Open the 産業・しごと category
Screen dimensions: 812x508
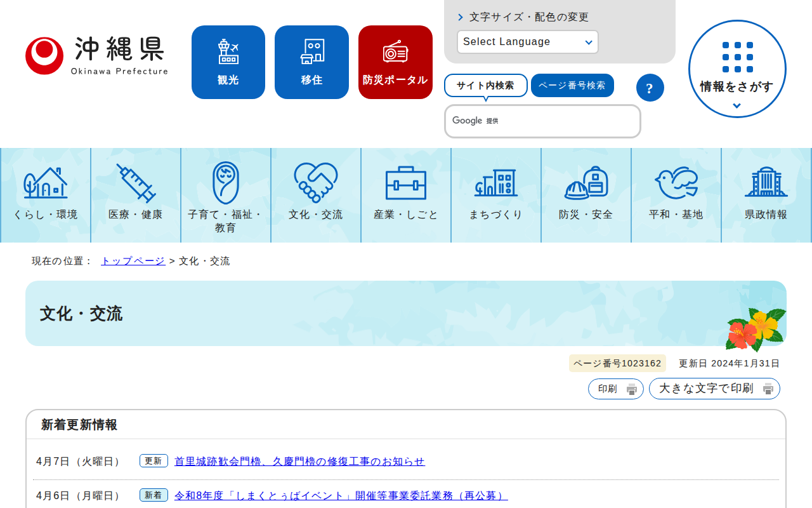pos(406,195)
